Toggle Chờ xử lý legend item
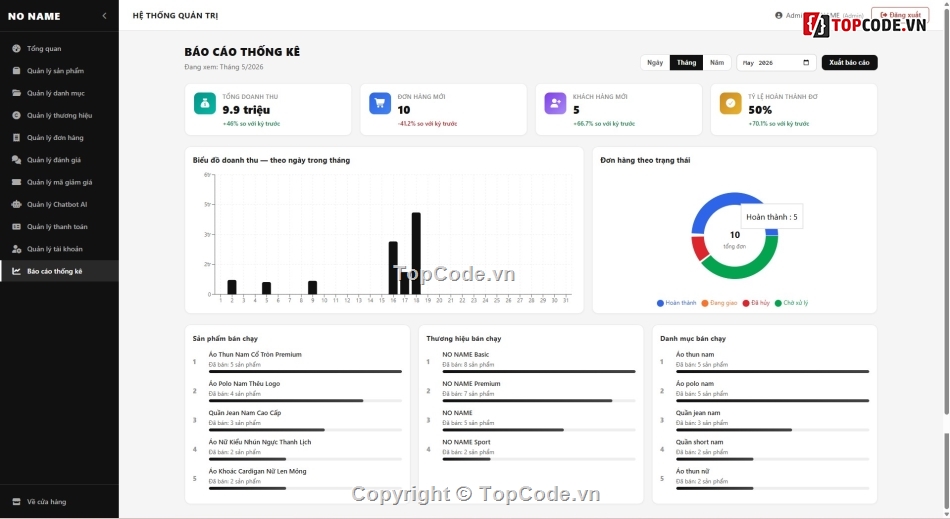The height and width of the screenshot is (519, 950). click(x=791, y=303)
